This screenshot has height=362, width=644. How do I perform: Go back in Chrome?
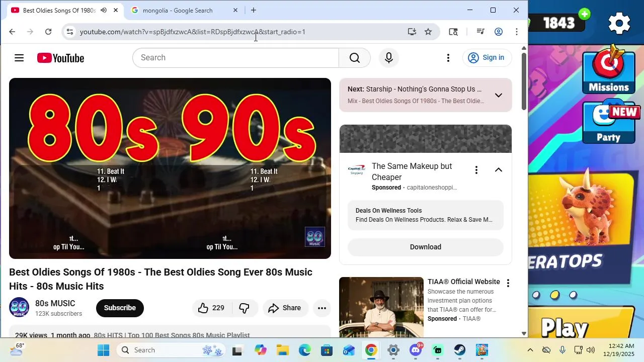point(12,32)
